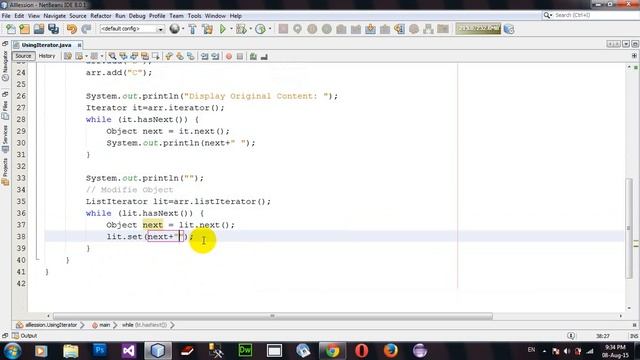Click the Windows Start button
This screenshot has width=640, height=360.
[13, 351]
